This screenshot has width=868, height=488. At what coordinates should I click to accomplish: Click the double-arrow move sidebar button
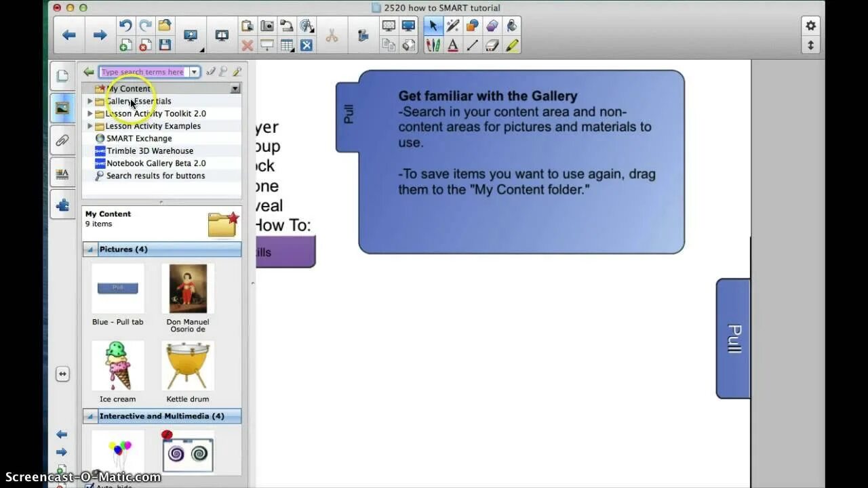click(x=62, y=373)
